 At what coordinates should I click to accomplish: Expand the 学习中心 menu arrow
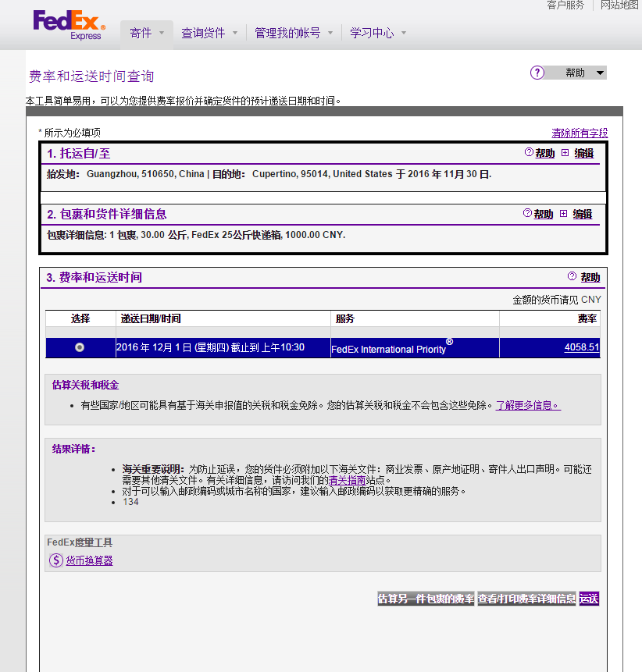click(404, 33)
